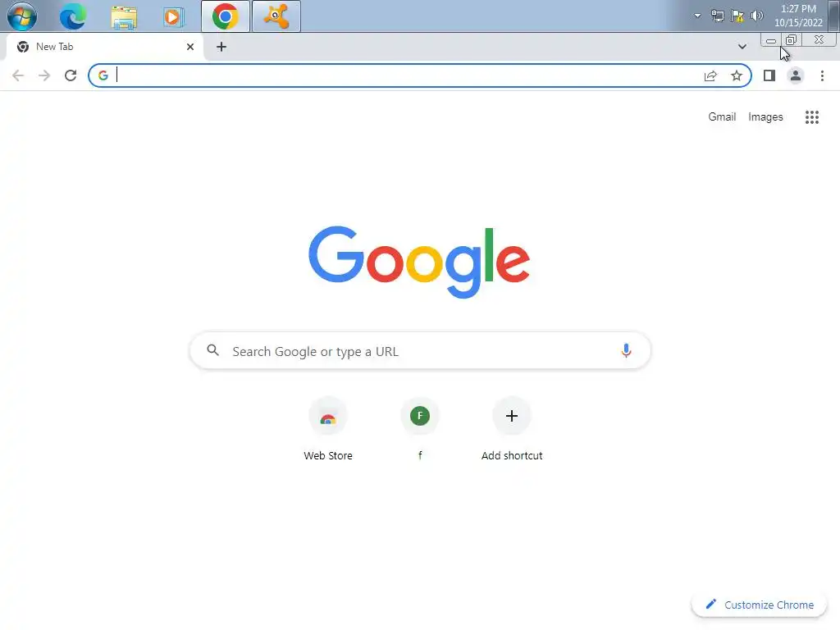Click the Google logo
Image resolution: width=840 pixels, height=630 pixels.
click(419, 262)
